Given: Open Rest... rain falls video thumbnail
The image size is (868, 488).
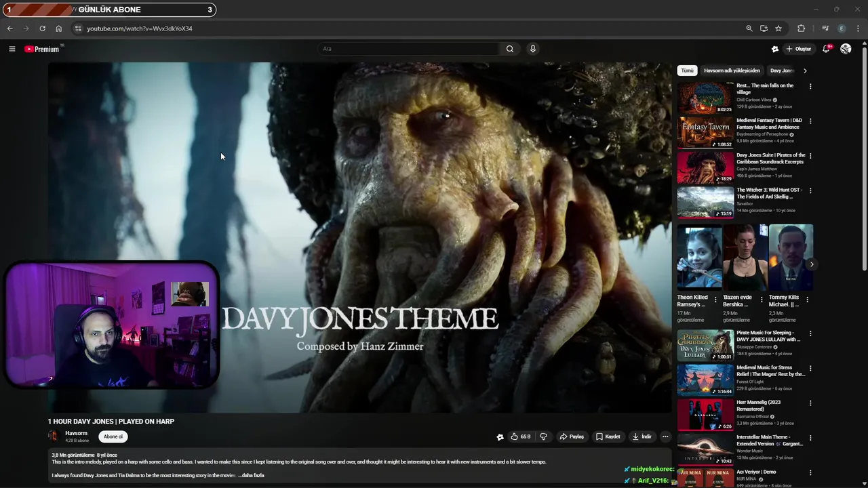Looking at the screenshot, I should pyautogui.click(x=705, y=98).
